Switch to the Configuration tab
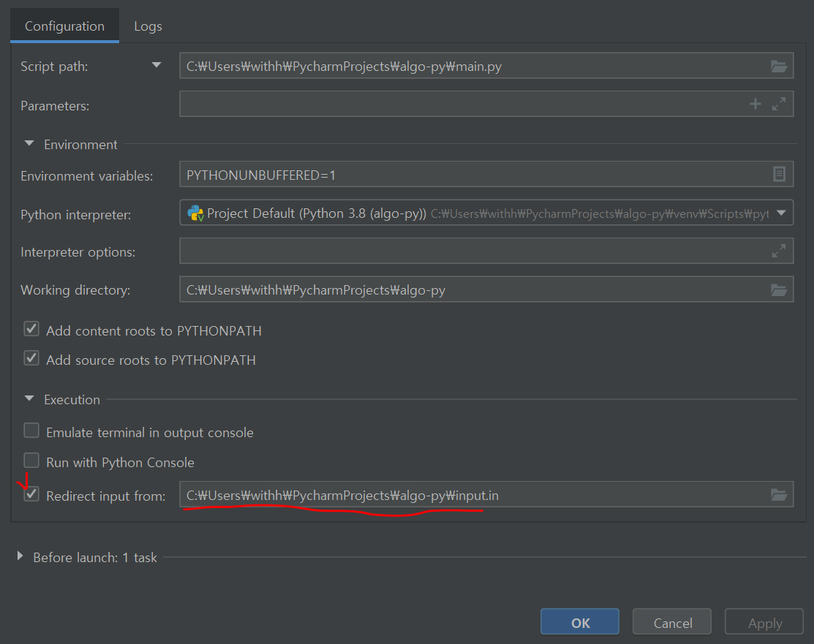This screenshot has width=814, height=644. 64,26
